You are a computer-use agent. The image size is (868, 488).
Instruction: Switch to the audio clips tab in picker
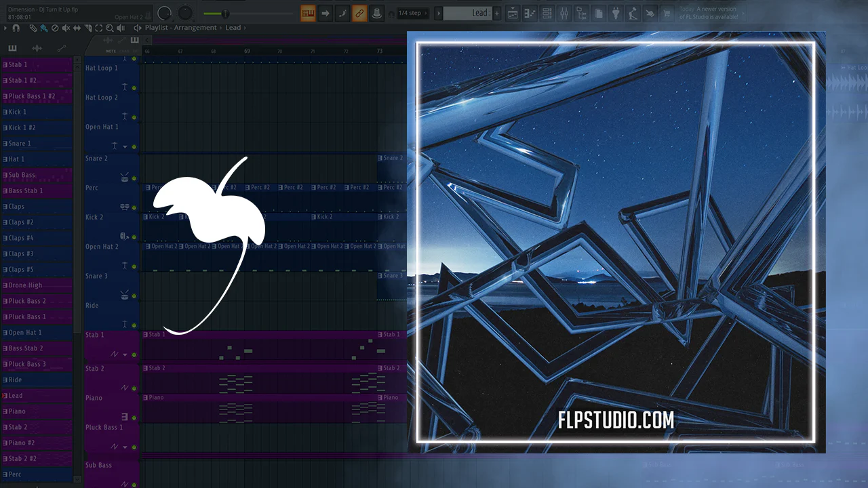point(37,48)
